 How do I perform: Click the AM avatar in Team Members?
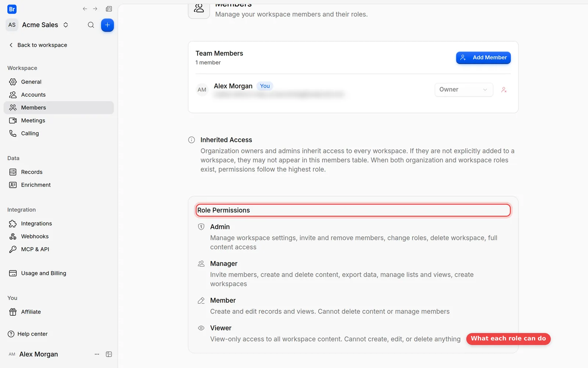pos(202,90)
